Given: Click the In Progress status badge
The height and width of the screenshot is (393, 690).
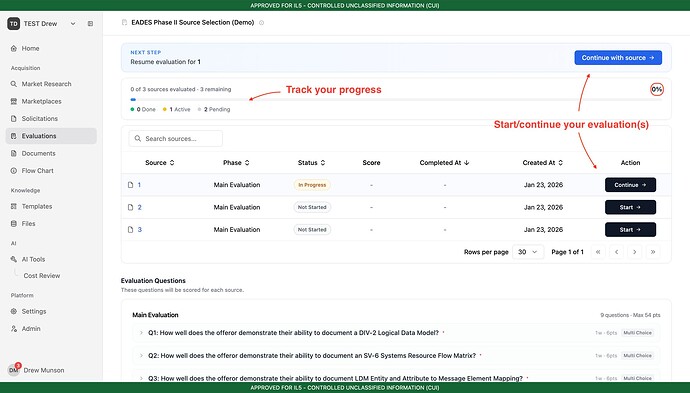Looking at the screenshot, I should (312, 185).
